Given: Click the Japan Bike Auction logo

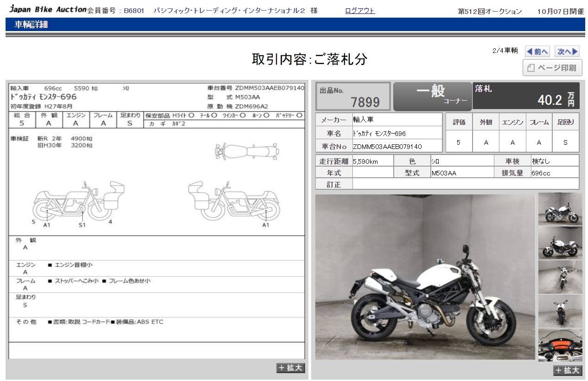Looking at the screenshot, I should [x=48, y=10].
